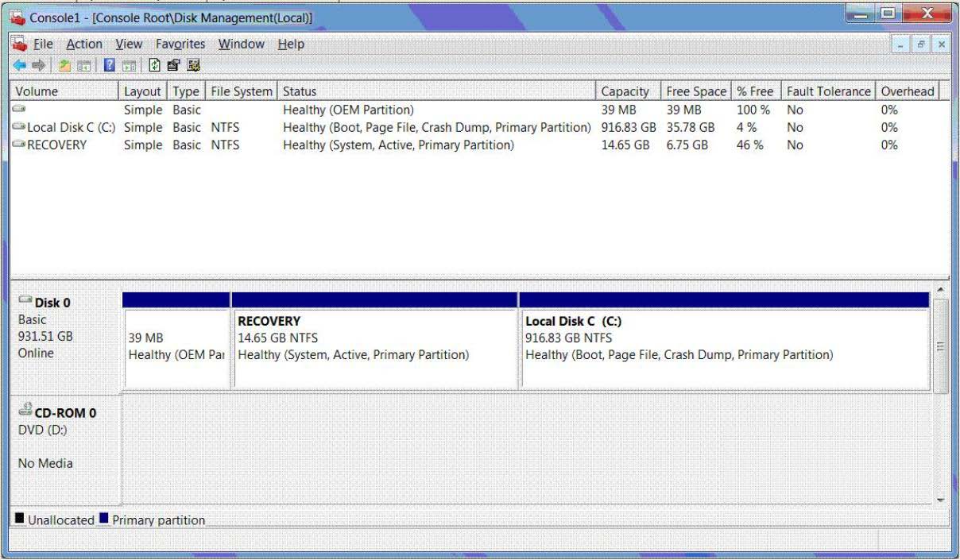
Task: Sort by the File System column header
Action: pyautogui.click(x=242, y=91)
